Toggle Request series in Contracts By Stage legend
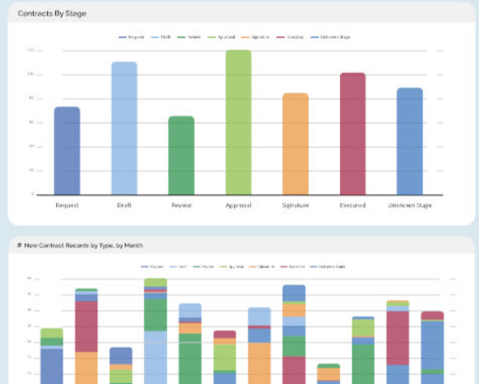 (x=131, y=37)
